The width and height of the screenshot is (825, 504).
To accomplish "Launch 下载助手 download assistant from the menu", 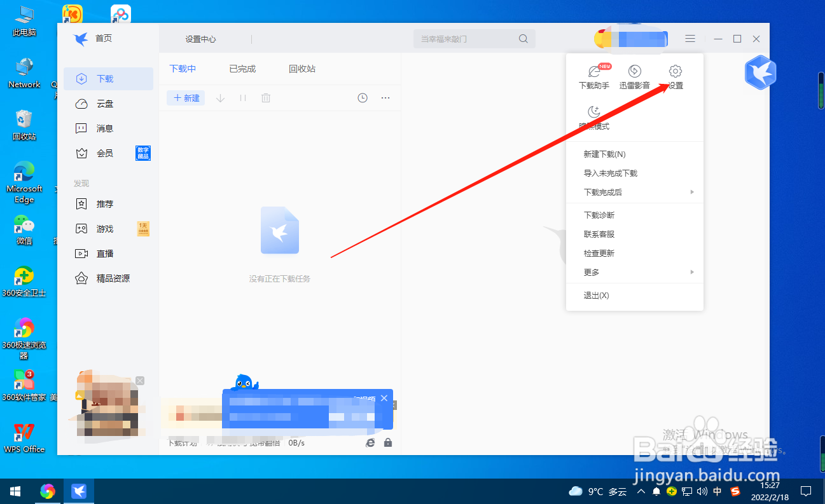I will pyautogui.click(x=593, y=77).
